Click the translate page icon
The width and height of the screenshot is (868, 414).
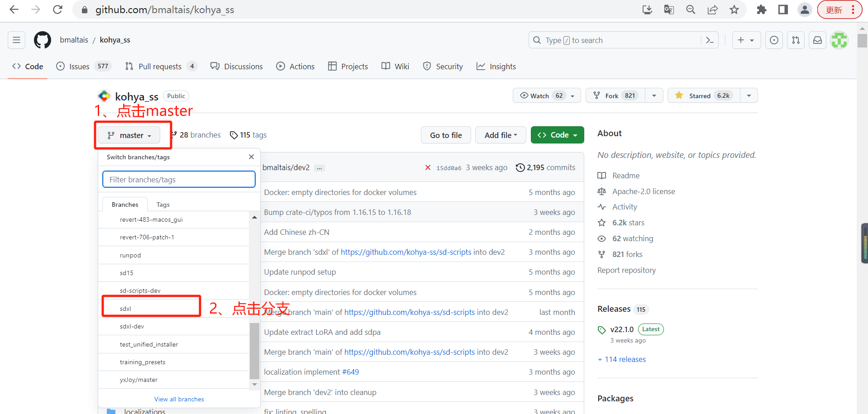click(x=669, y=10)
